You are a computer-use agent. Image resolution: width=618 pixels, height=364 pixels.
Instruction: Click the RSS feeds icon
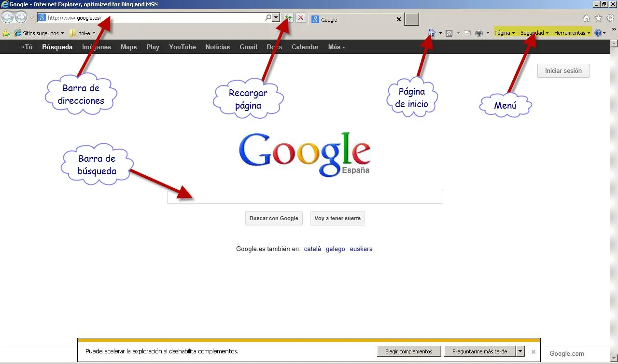click(449, 33)
